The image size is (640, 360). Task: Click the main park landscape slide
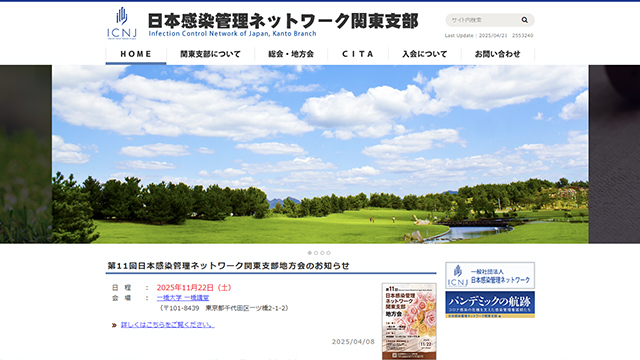pyautogui.click(x=320, y=154)
